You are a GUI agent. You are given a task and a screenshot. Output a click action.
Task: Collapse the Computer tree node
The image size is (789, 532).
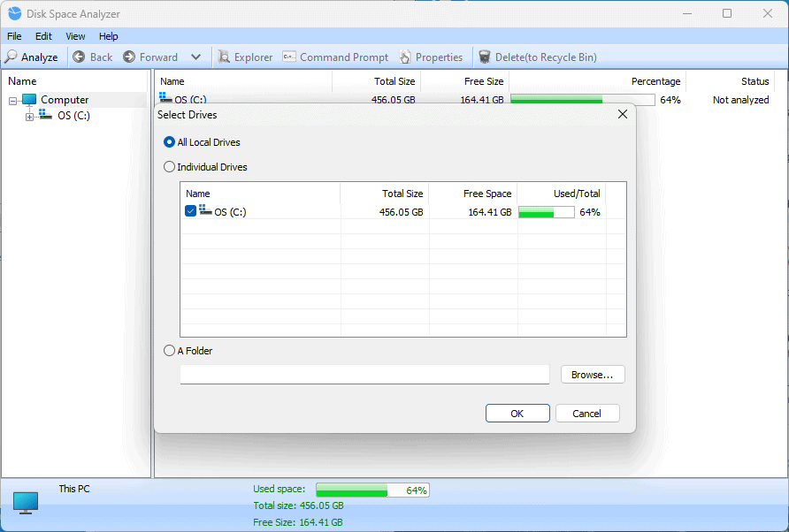[13, 101]
